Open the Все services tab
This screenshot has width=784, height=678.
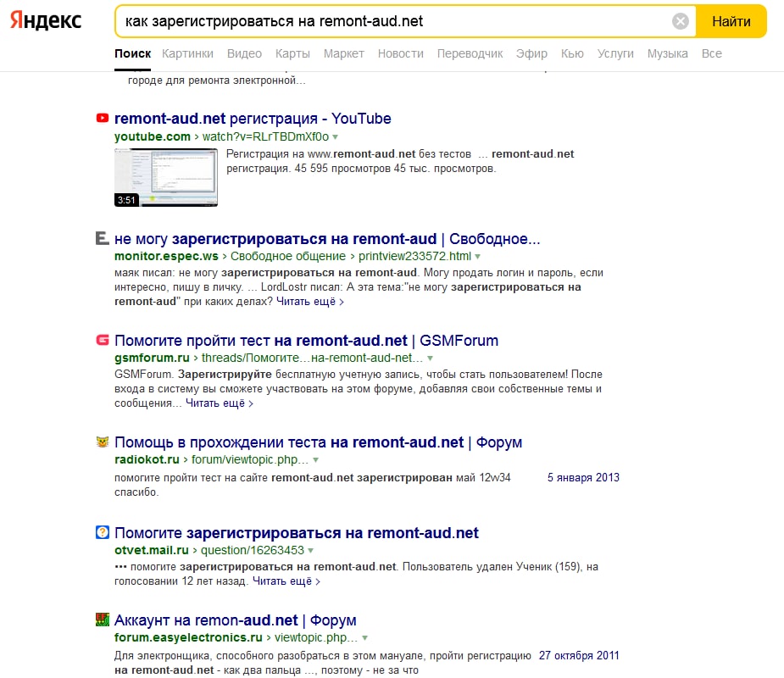711,53
